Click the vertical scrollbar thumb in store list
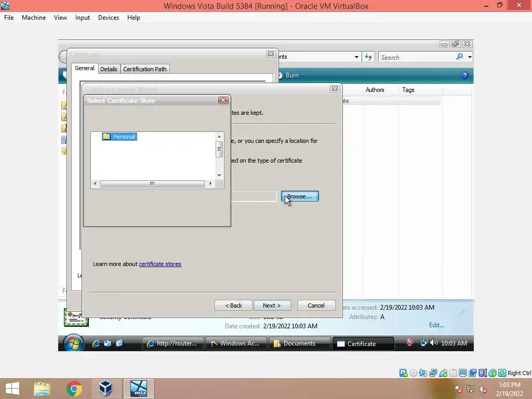The height and width of the screenshot is (399, 532). point(219,149)
